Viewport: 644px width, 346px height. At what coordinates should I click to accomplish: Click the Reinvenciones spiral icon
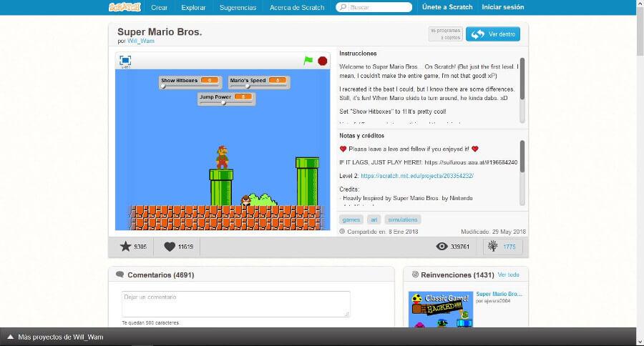click(415, 275)
